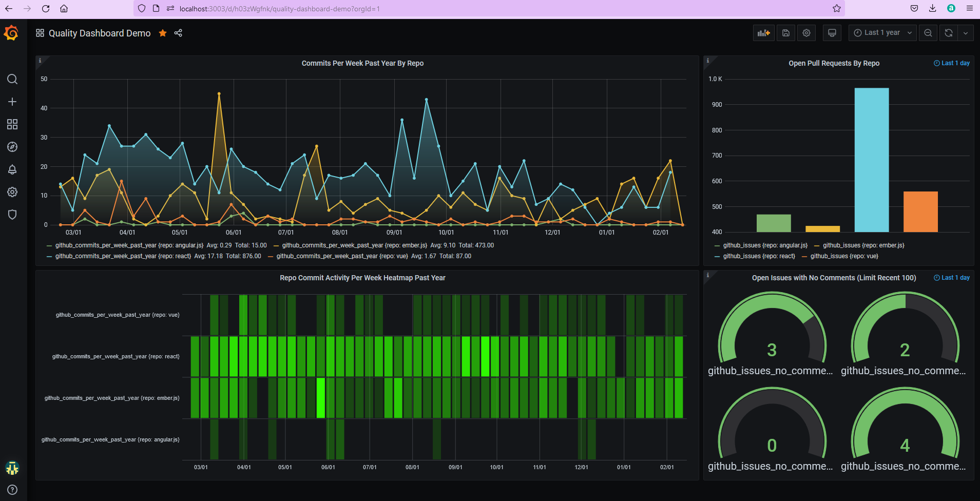Zoom out time range with magnifier icon
The width and height of the screenshot is (980, 501).
tap(928, 33)
